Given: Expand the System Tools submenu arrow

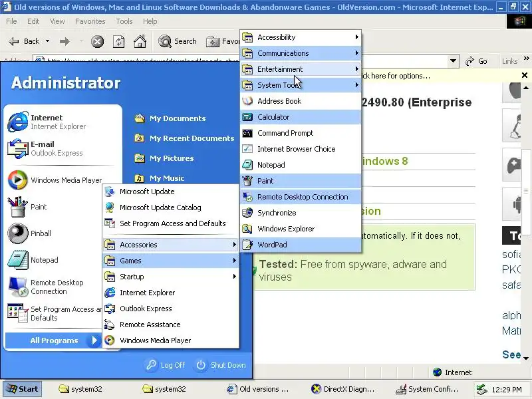Looking at the screenshot, I should 356,85.
